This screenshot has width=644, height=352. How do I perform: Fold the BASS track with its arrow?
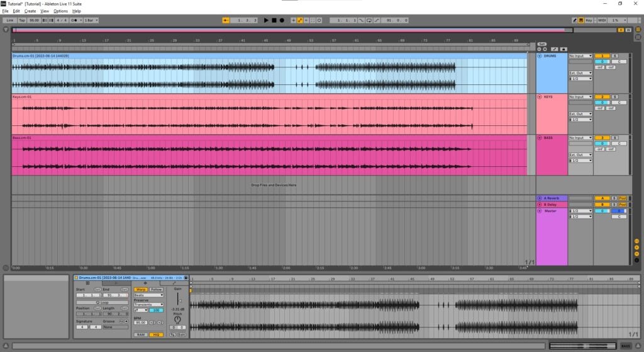540,138
